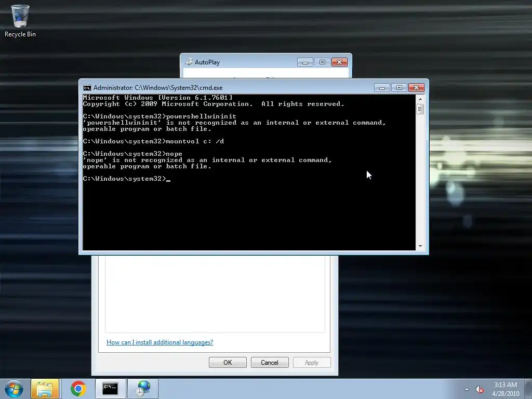This screenshot has width=532, height=399.
Task: Open the Recycle Bin desktop icon
Action: point(20,20)
